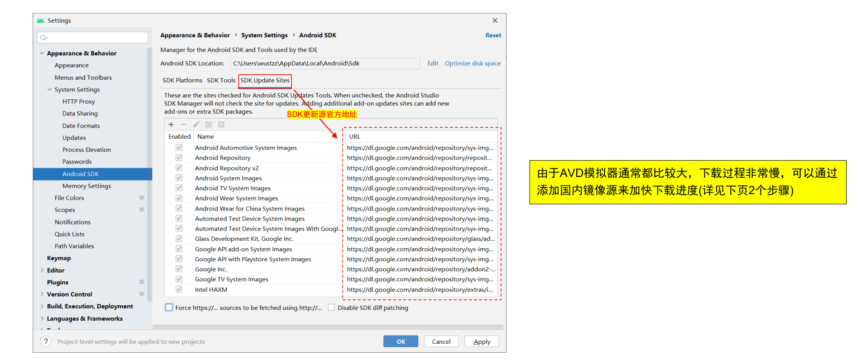
Task: Open Keymap settings
Action: 59,258
